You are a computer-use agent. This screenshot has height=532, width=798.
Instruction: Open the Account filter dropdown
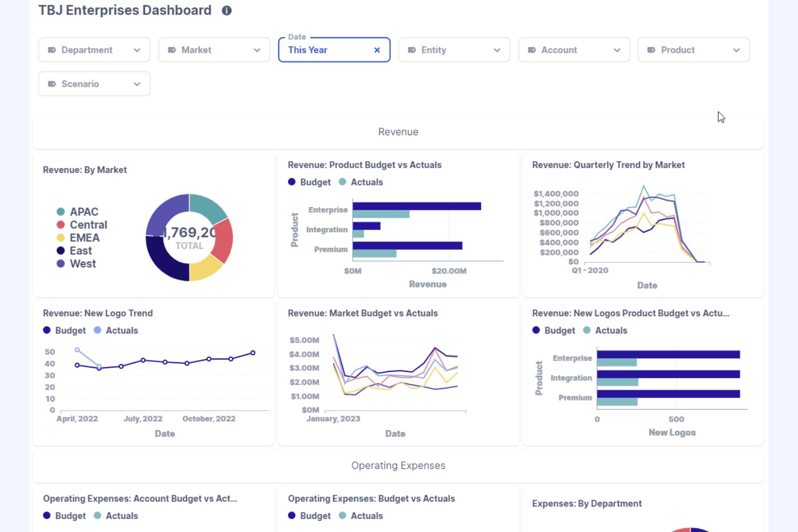617,50
